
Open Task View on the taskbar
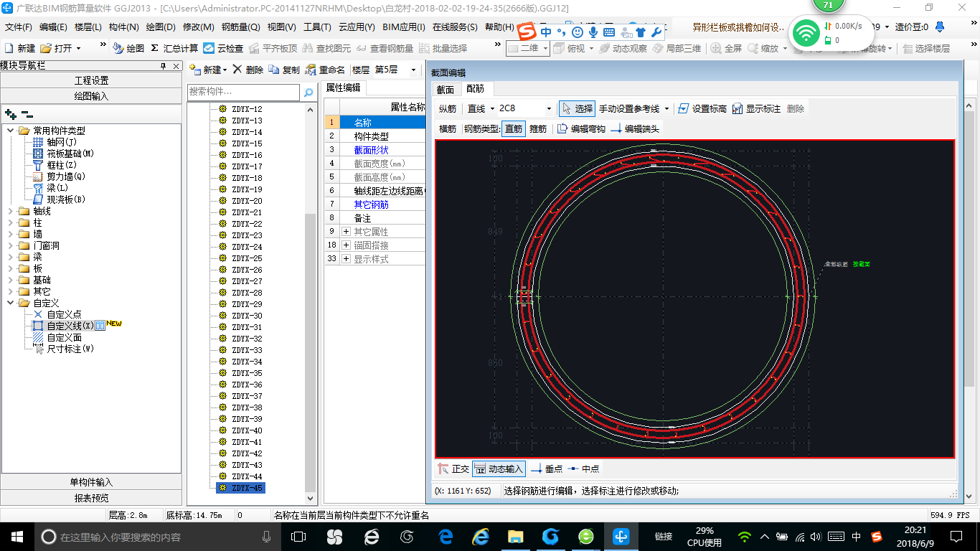point(298,536)
